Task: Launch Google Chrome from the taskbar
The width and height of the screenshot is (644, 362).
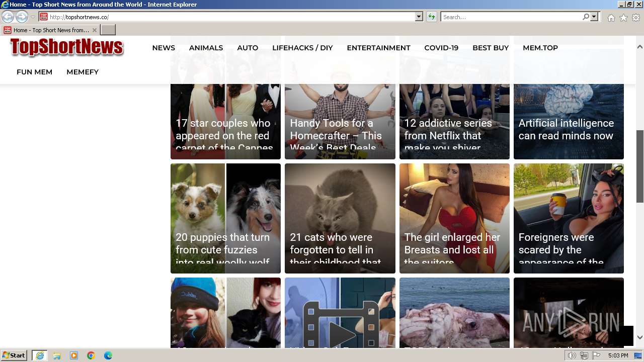Action: tap(91, 355)
